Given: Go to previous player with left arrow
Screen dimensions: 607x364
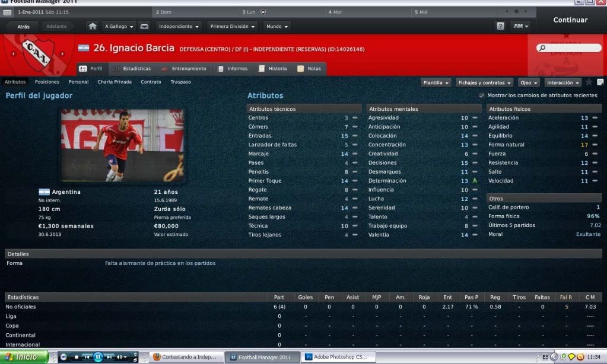Looking at the screenshot, I should point(14,54).
